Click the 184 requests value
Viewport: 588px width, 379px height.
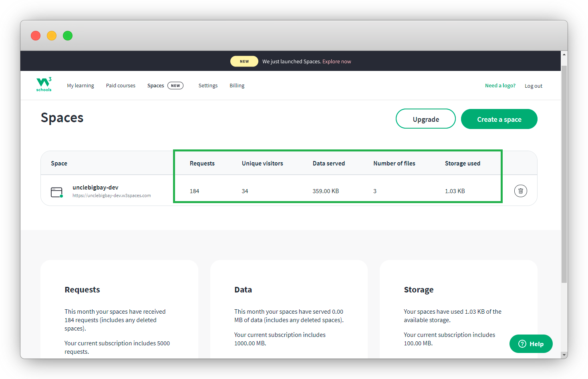pos(195,191)
